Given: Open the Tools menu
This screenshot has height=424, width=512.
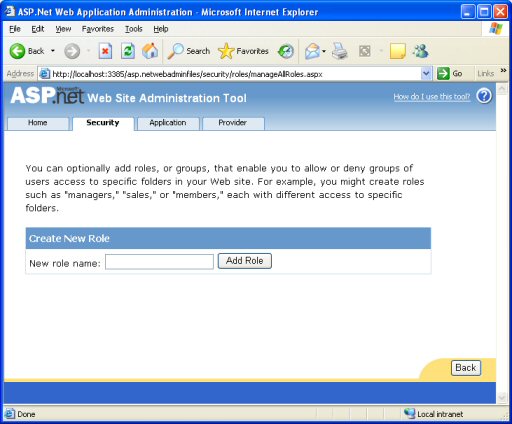Looking at the screenshot, I should coord(134,29).
